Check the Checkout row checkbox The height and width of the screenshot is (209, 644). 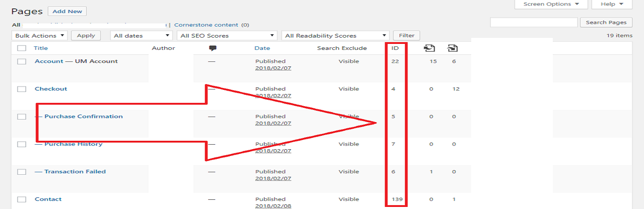click(22, 89)
